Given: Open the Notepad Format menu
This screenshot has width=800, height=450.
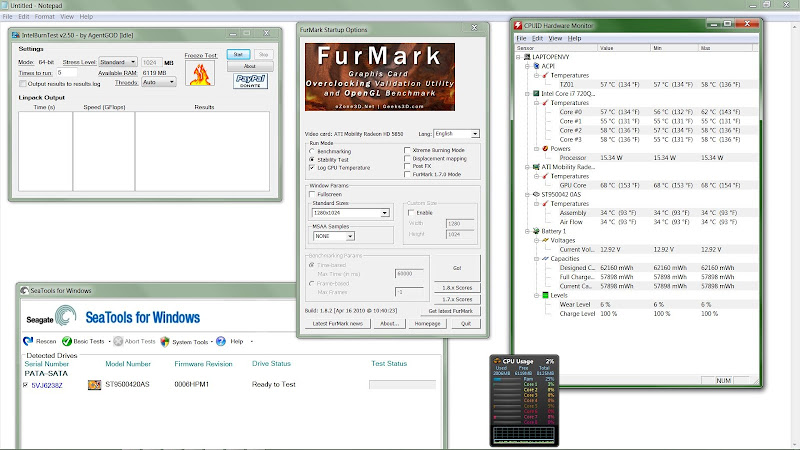Looking at the screenshot, I should tap(44, 16).
